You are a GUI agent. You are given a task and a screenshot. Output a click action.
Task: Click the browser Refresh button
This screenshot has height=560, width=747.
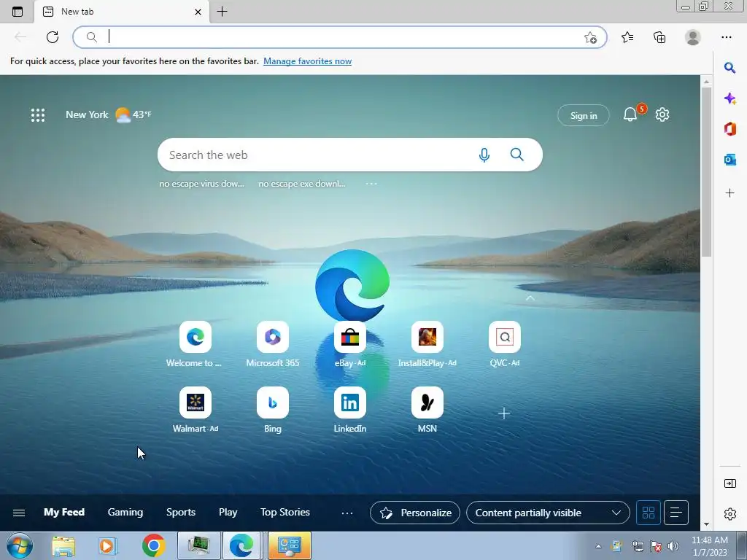(53, 37)
